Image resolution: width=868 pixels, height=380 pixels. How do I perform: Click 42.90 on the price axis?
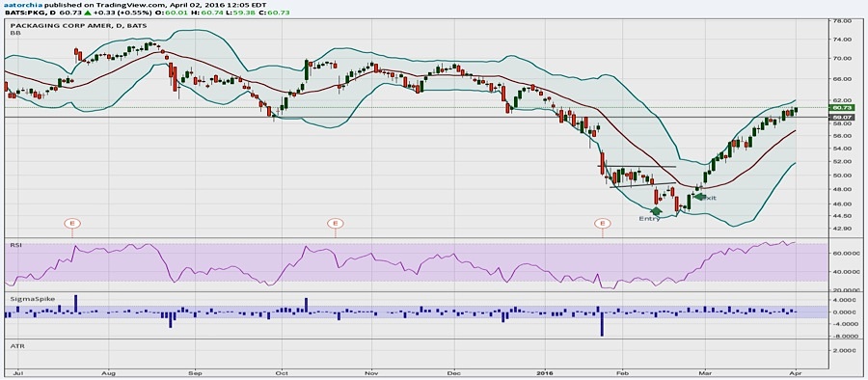[843, 229]
